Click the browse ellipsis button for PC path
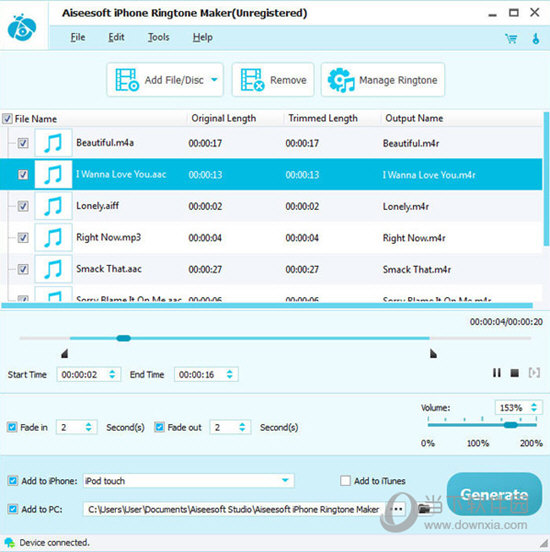Screen dimensions: 550x552 (x=396, y=509)
